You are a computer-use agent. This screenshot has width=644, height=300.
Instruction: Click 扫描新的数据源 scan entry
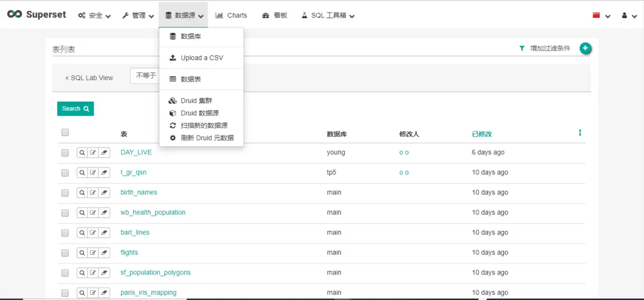[x=201, y=125]
